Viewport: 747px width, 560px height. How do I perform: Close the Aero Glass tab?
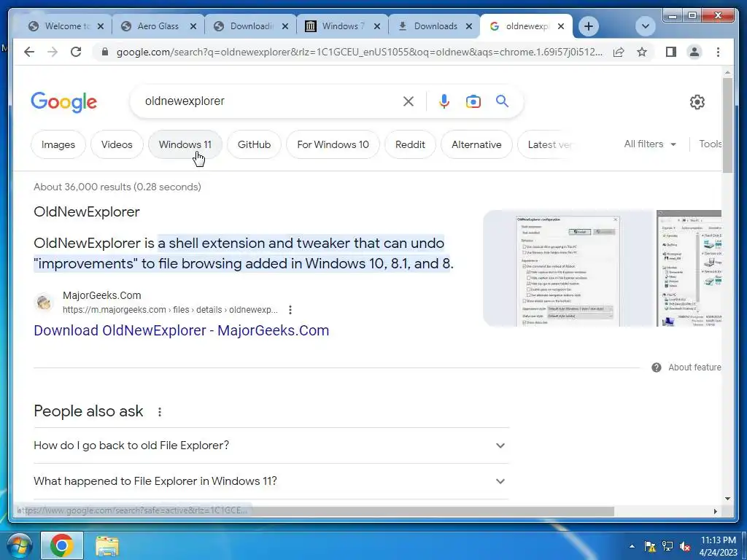tap(193, 26)
